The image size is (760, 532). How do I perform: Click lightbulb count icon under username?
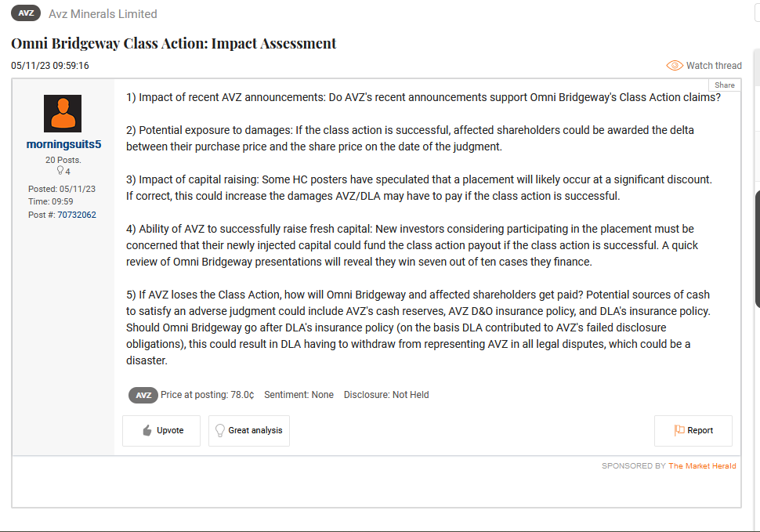pyautogui.click(x=60, y=171)
